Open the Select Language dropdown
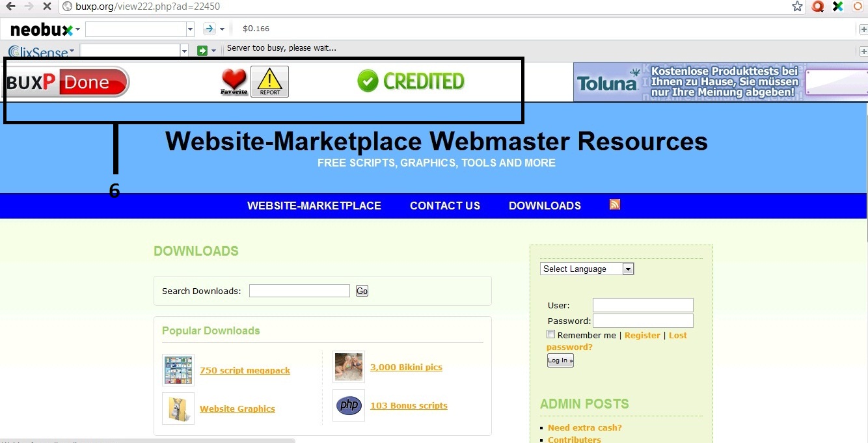 pyautogui.click(x=587, y=269)
